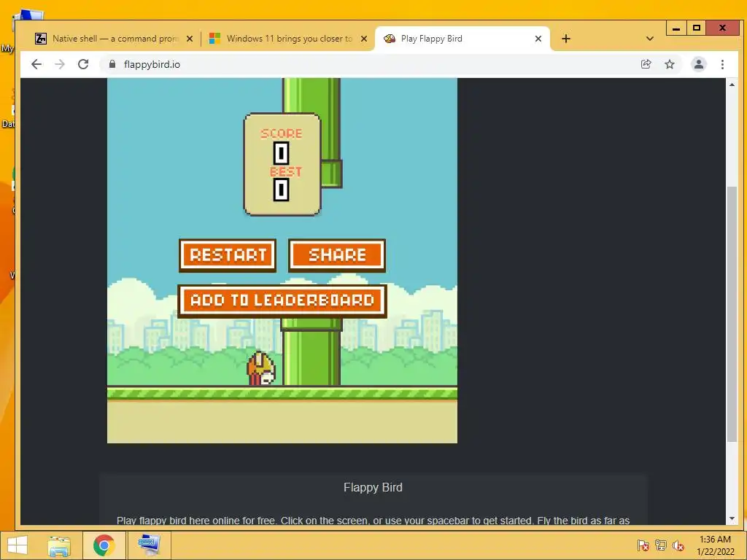
Task: Click the Flappy Bird tab favicon
Action: pyautogui.click(x=390, y=39)
